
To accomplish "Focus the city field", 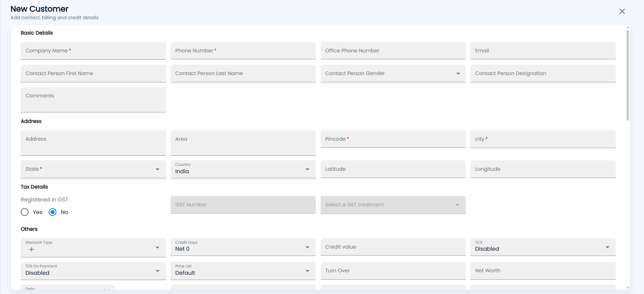I will coord(543,139).
